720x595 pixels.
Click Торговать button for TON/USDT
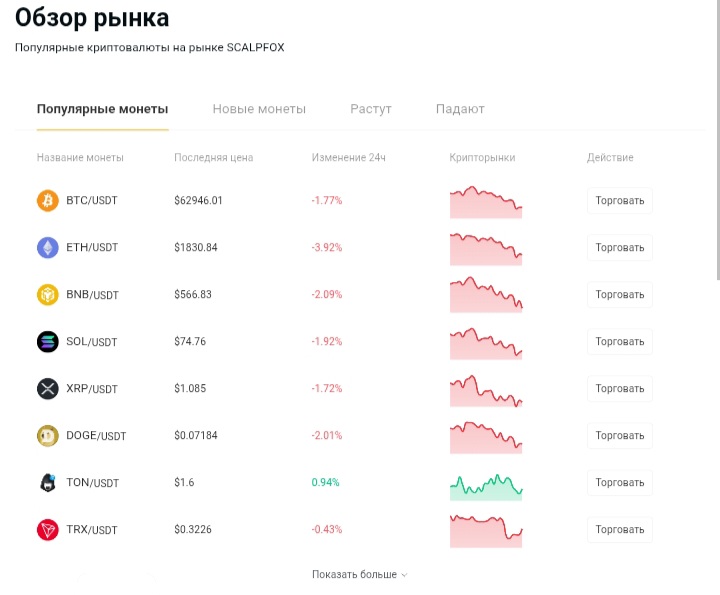620,483
